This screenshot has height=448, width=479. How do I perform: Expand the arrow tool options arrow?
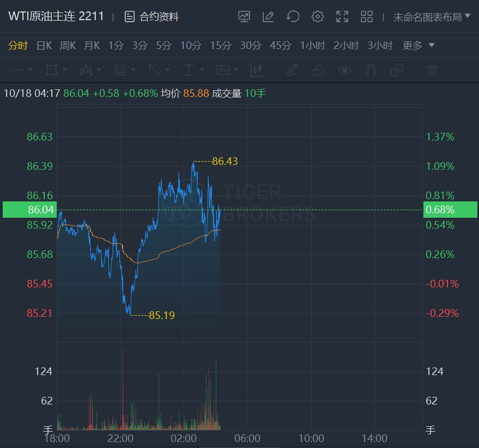point(167,70)
